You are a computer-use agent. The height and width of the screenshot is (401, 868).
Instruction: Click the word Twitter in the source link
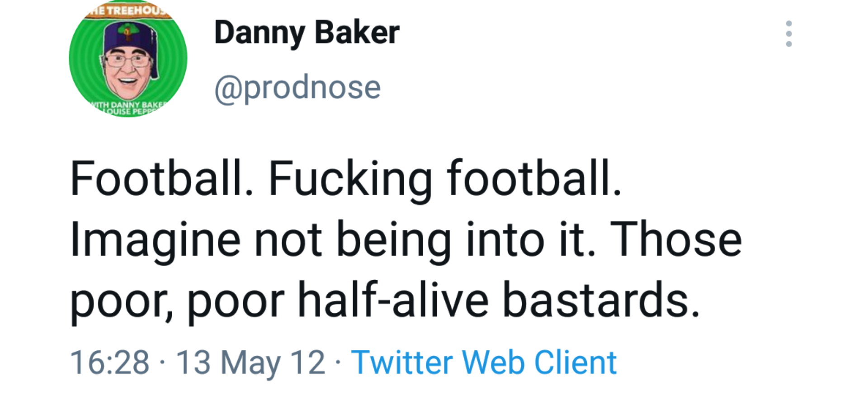click(402, 363)
